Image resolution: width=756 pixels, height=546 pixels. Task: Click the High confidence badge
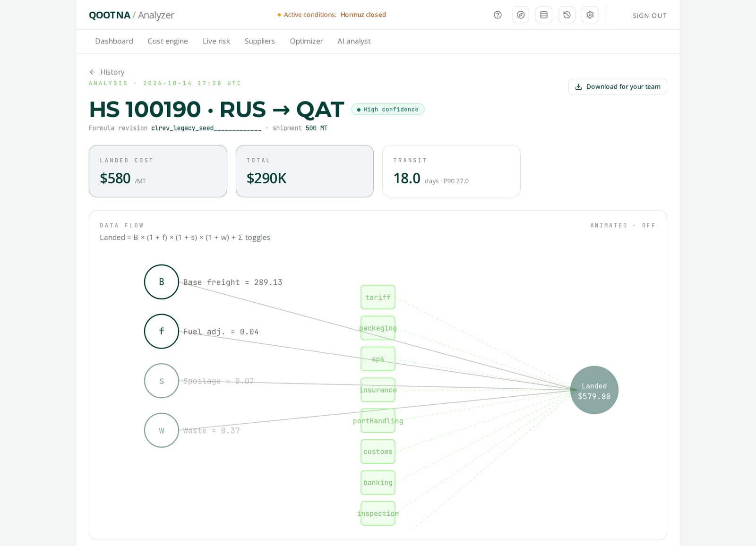(388, 110)
